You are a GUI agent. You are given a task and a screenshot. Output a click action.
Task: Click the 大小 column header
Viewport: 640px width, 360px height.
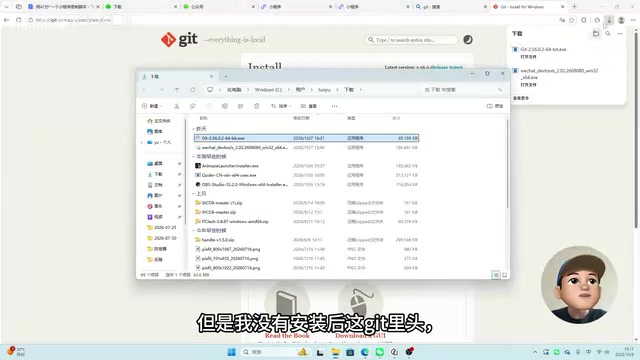tap(396, 118)
